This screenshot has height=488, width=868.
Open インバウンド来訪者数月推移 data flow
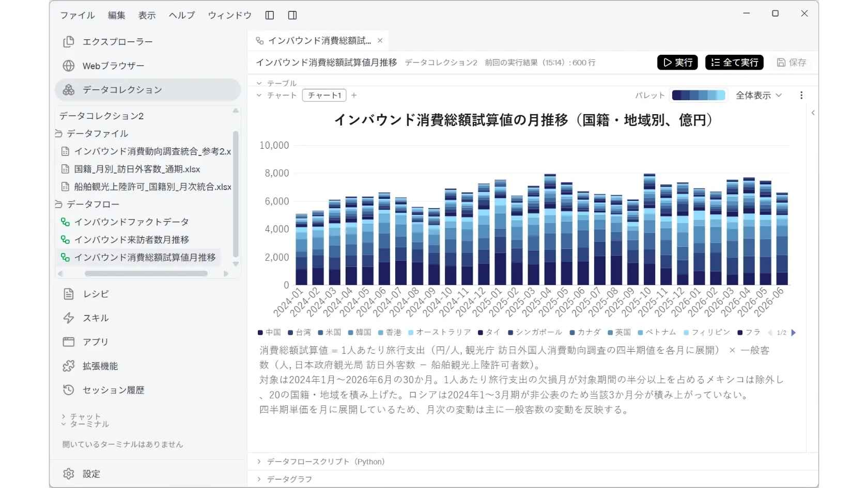131,240
